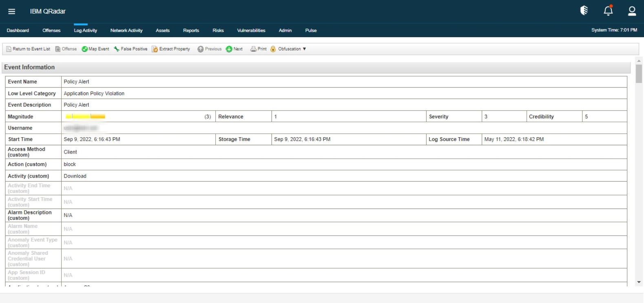Click the scrollbar up arrow
This screenshot has width=644, height=303.
pos(639,60)
